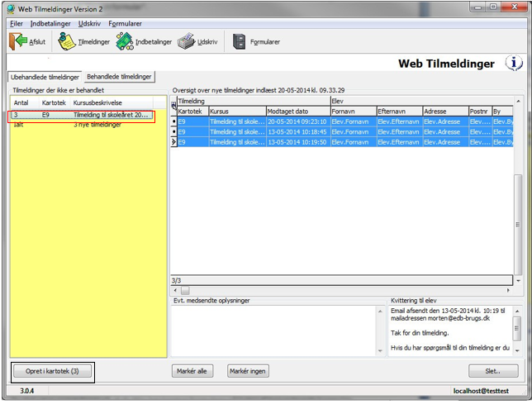Click the Afslut exit door icon
Screen dimensions: 532x404
point(17,41)
